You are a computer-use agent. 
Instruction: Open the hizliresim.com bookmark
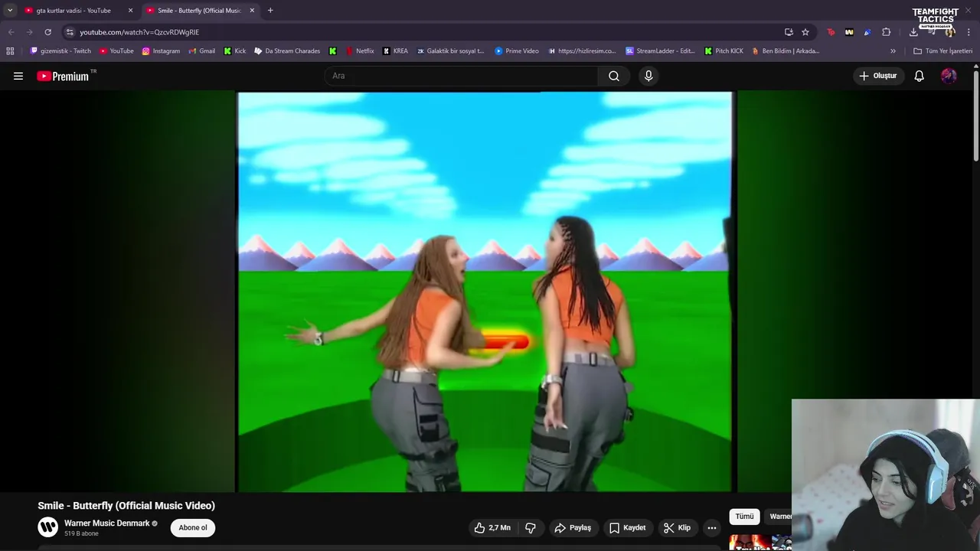tap(582, 51)
